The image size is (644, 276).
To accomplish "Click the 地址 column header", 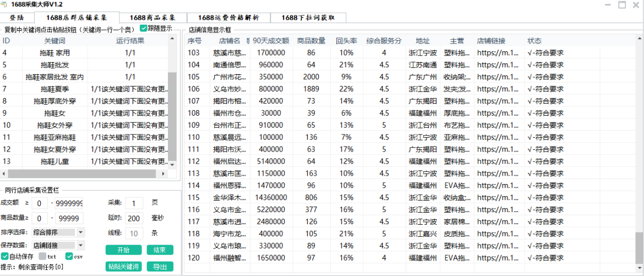I will point(423,41).
